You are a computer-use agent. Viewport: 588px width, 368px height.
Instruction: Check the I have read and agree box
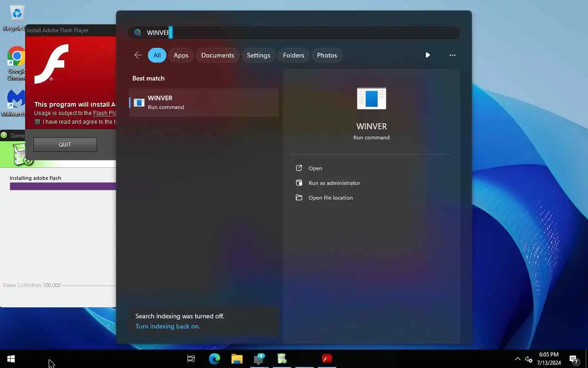pyautogui.click(x=38, y=122)
